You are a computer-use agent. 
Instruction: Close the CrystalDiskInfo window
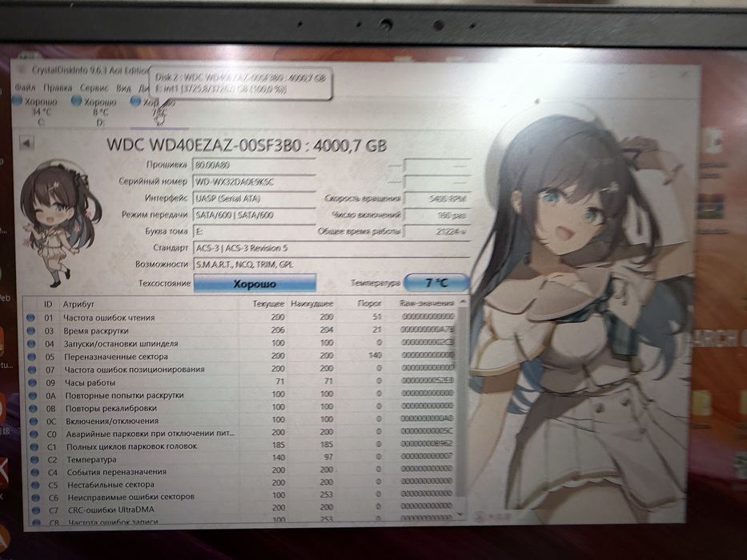point(684,74)
